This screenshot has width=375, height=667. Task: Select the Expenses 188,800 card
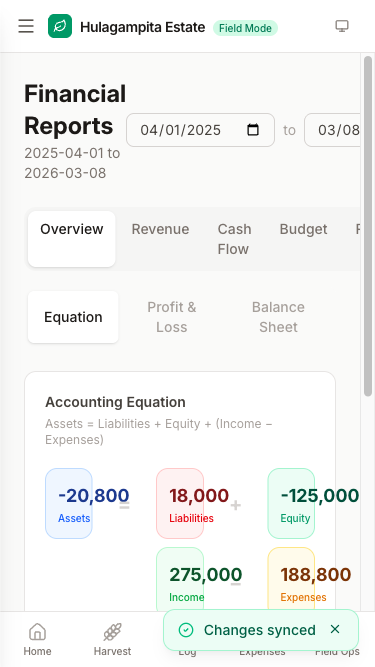pyautogui.click(x=291, y=579)
